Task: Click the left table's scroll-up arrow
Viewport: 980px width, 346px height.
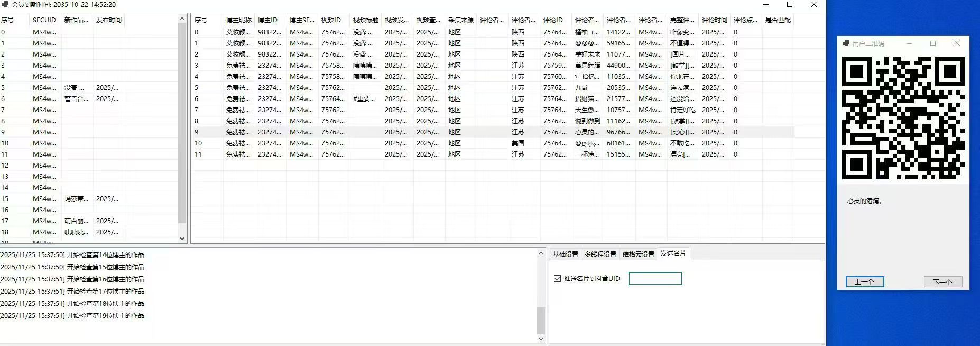Action: coord(182,19)
